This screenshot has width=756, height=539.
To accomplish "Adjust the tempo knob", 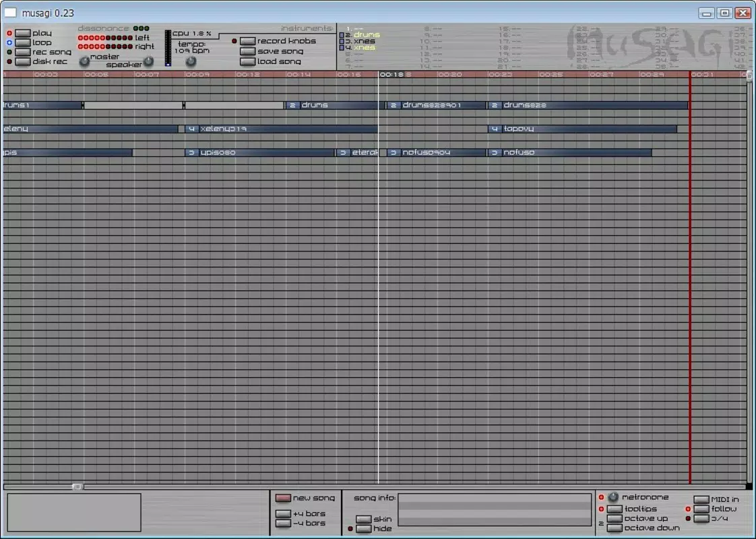I will click(191, 61).
